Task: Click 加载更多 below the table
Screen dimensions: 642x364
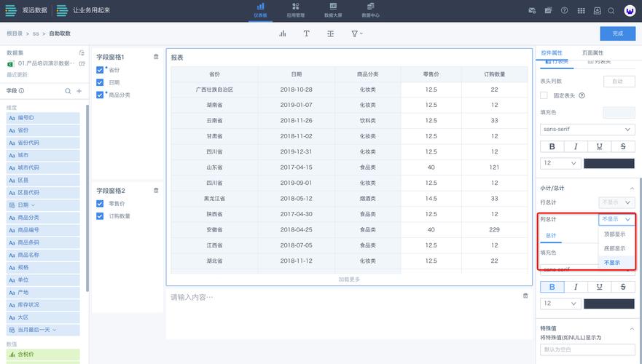Action: click(x=348, y=280)
